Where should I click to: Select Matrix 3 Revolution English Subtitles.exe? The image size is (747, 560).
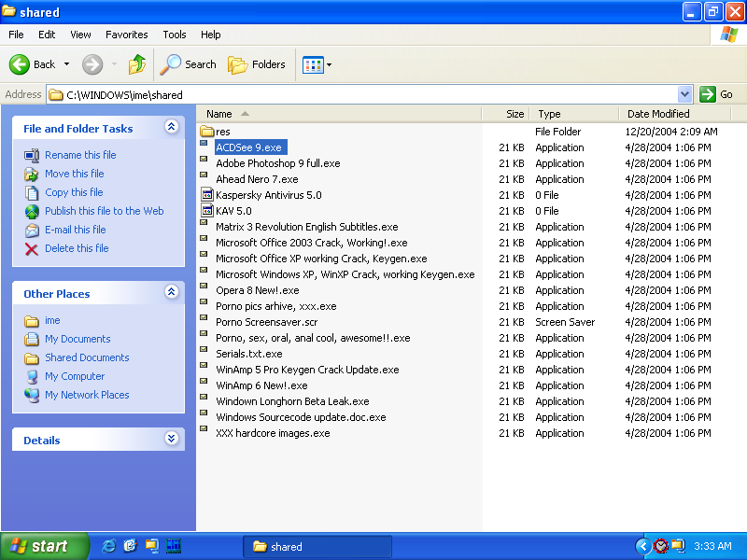click(307, 227)
